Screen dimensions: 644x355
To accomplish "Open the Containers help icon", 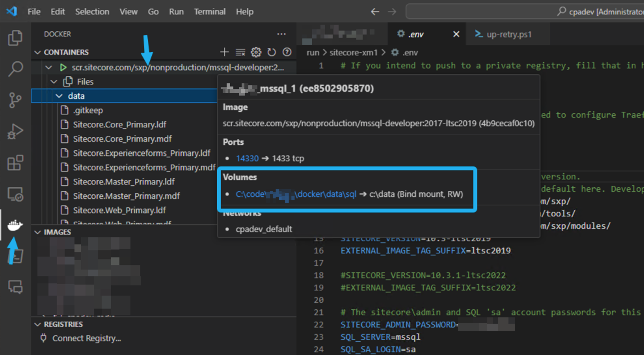I will tap(287, 52).
